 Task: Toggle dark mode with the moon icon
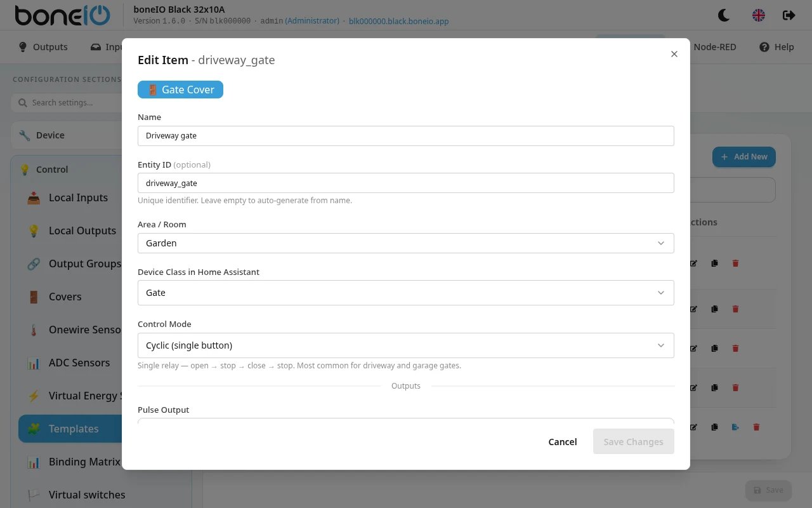point(723,15)
